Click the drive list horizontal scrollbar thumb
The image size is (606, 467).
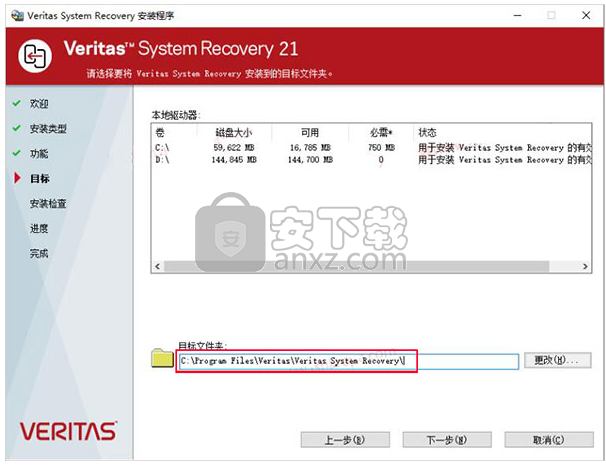pyautogui.click(x=356, y=266)
